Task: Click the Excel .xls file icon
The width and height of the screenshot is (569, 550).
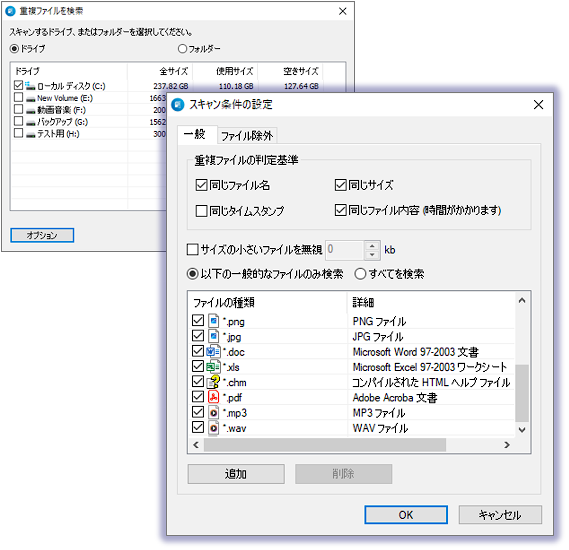Action: point(213,367)
